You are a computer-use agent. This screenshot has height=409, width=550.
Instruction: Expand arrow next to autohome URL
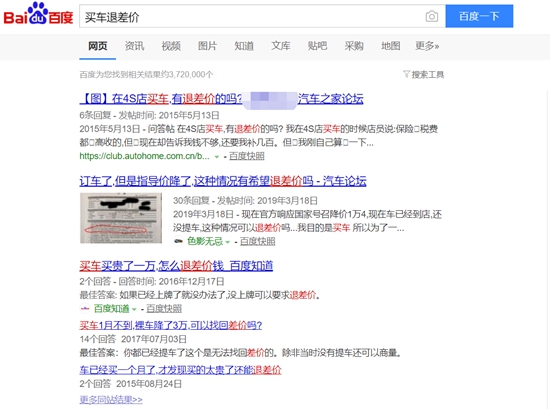click(x=217, y=157)
